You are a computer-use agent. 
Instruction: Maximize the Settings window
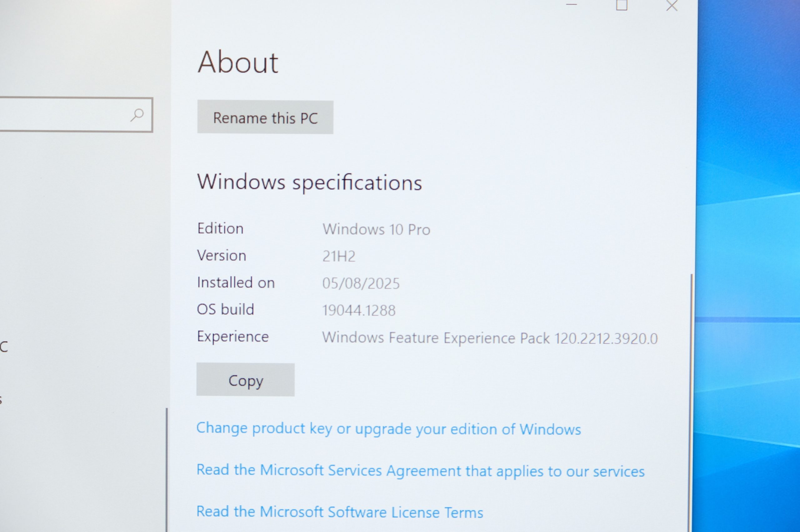[622, 5]
